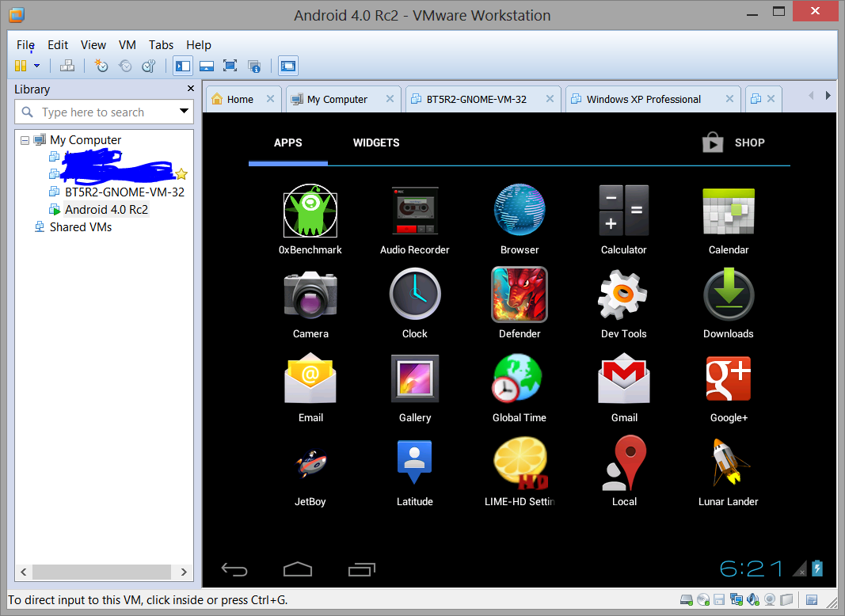Open the Snapshot Manager

pyautogui.click(x=148, y=66)
